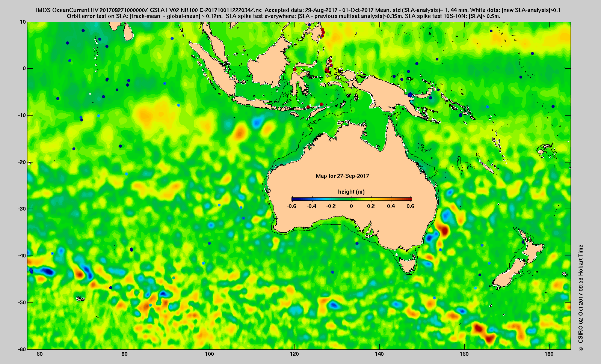Screen dimensions: 601x364
Task: Click the latitude axis label -10
Action: [x=22, y=115]
